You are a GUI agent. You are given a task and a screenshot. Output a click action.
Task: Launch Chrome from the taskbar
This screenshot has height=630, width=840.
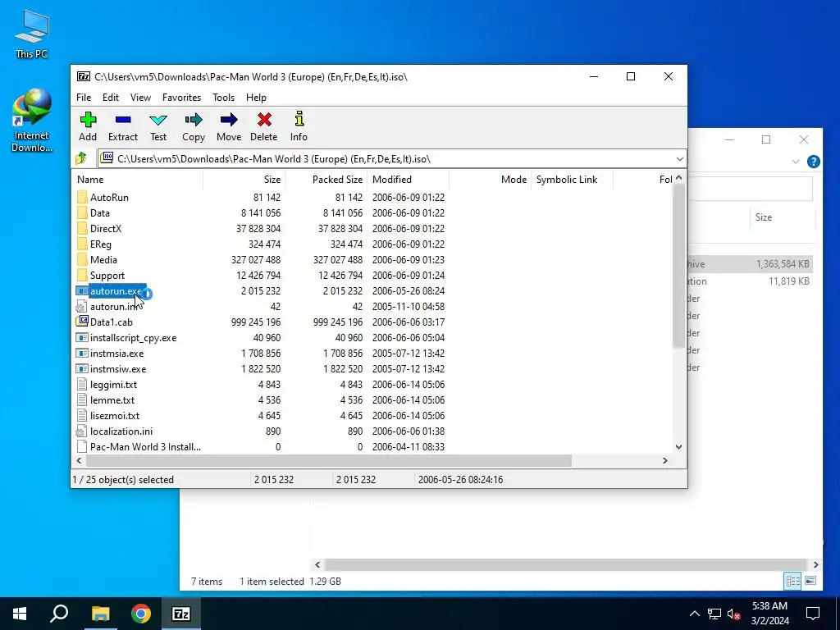click(x=141, y=614)
